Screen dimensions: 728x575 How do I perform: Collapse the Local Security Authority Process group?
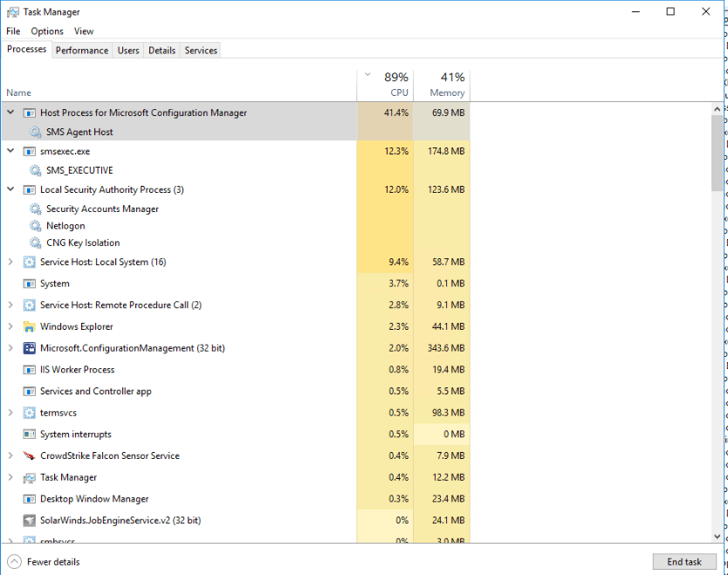click(10, 189)
